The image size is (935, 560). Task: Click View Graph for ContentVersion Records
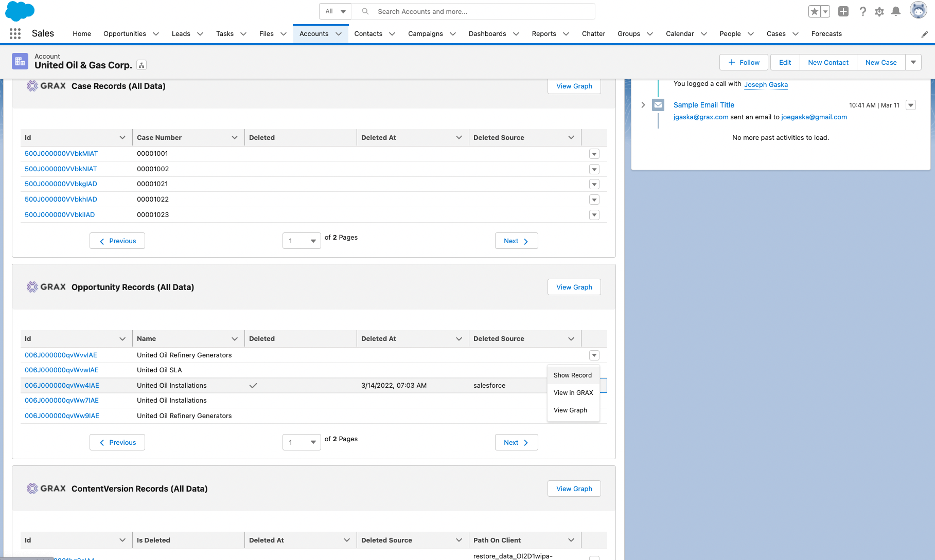tap(574, 489)
